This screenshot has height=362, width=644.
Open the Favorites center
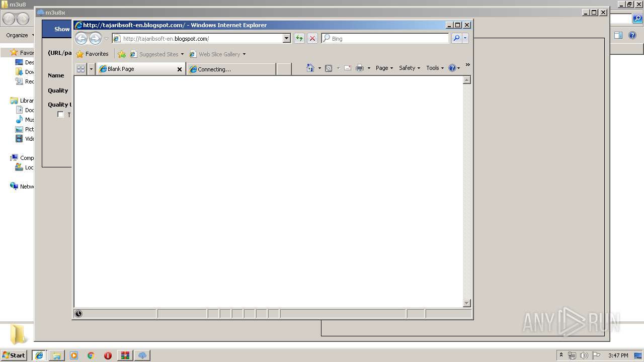pos(92,54)
